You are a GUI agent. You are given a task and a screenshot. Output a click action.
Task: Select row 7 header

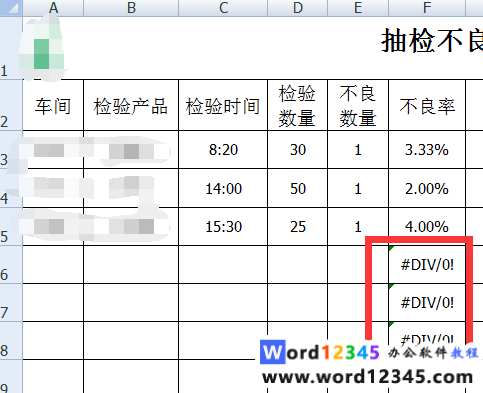tap(11, 302)
